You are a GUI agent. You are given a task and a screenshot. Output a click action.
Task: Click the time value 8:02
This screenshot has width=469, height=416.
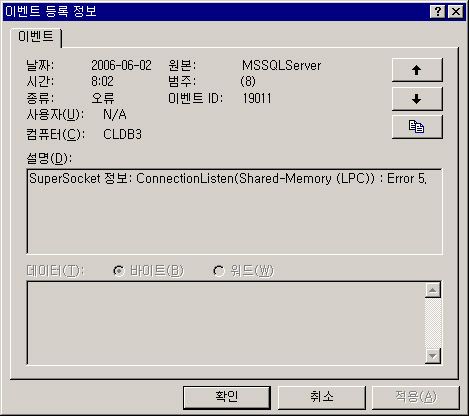tap(102, 81)
